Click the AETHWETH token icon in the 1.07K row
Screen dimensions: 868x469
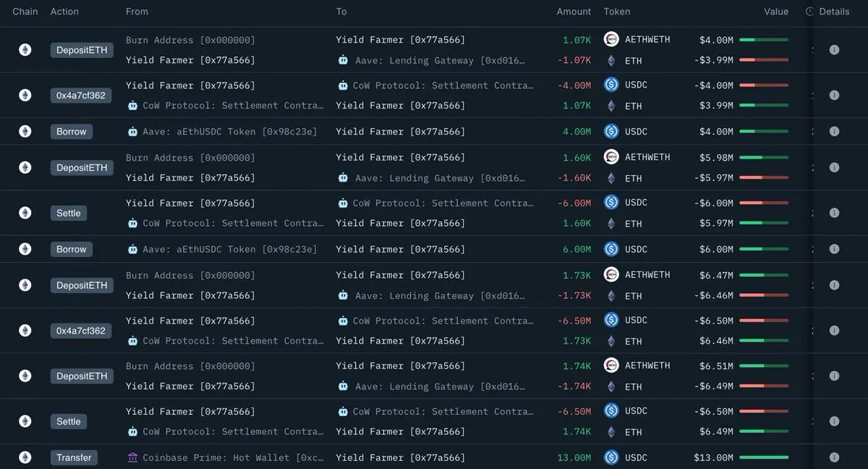coord(611,39)
